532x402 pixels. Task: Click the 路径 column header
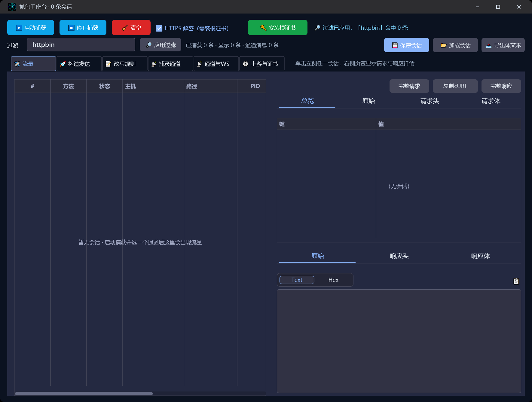(x=211, y=86)
